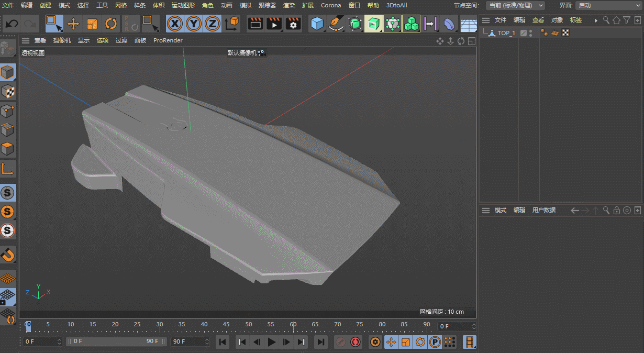Viewport: 644px width, 353px height.
Task: Click the Undo arrow icon
Action: (x=12, y=24)
